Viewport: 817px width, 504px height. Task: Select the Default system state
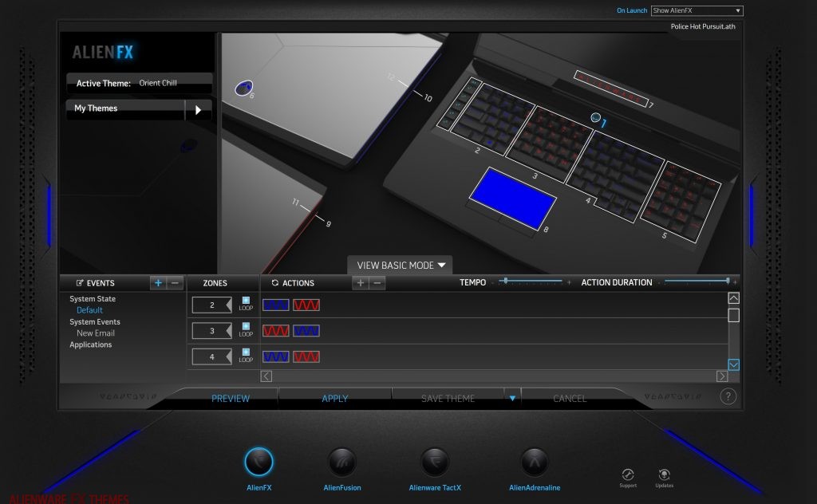click(89, 310)
